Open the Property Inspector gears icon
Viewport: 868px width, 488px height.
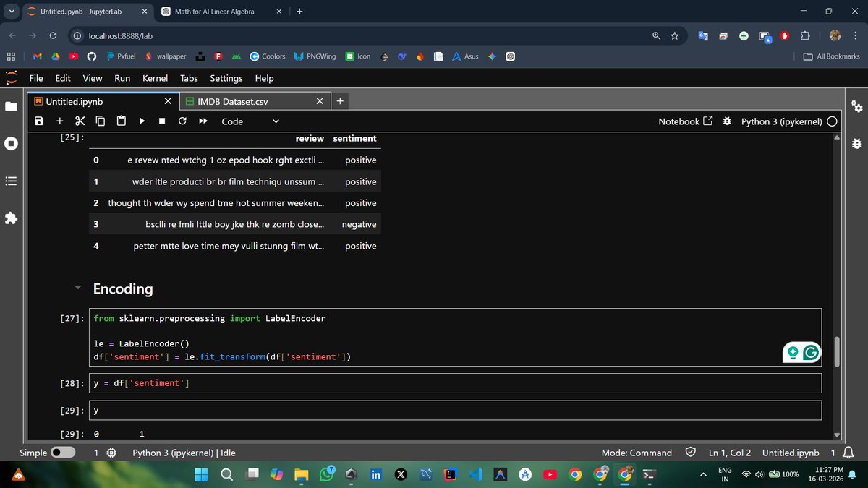(857, 107)
